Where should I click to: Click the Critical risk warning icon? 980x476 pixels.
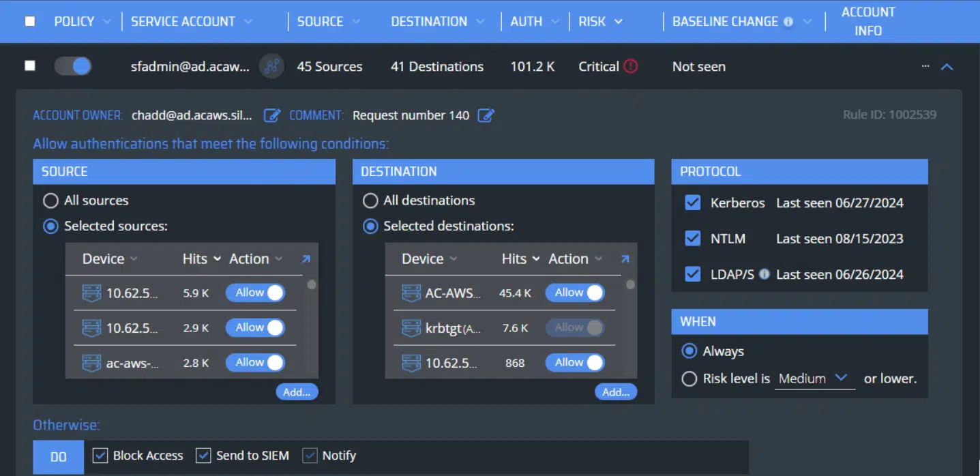(x=631, y=66)
